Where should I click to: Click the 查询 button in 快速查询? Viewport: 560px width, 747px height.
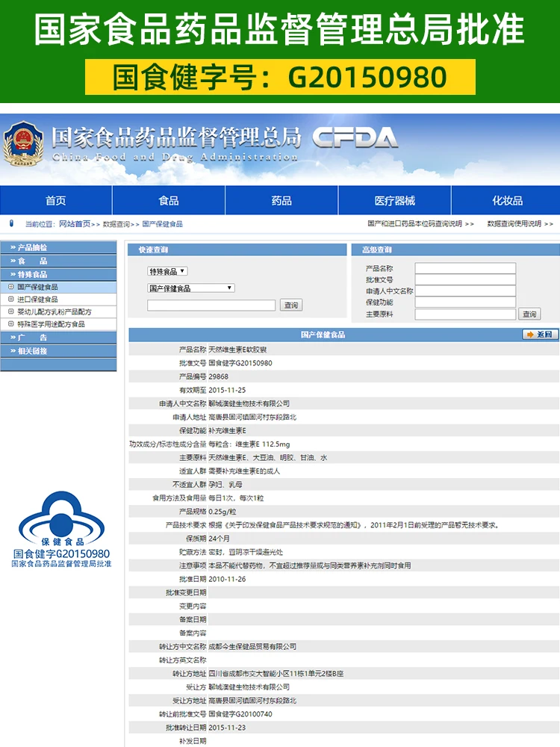pyautogui.click(x=291, y=305)
